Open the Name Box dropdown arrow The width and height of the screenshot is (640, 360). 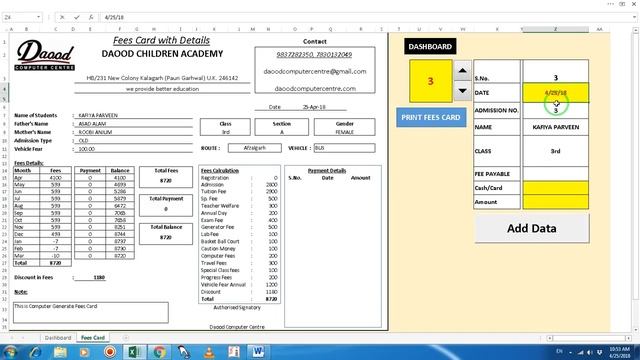click(38, 17)
